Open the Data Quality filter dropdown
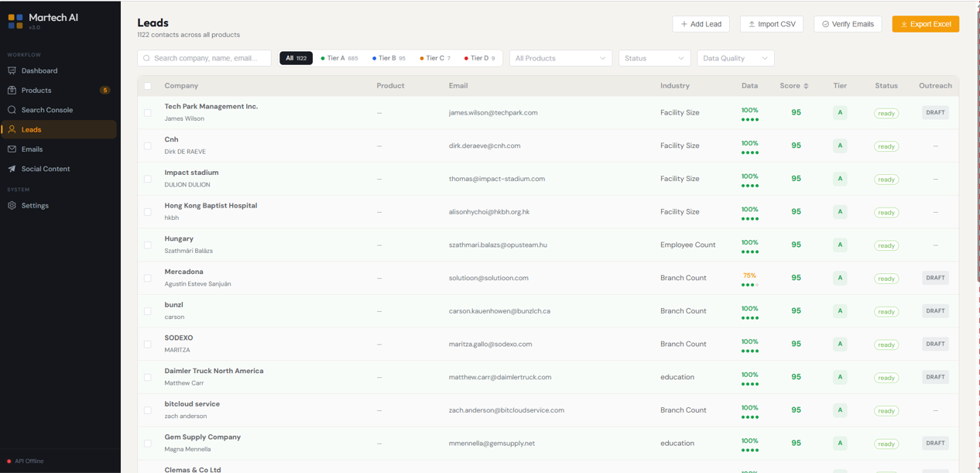 [735, 58]
